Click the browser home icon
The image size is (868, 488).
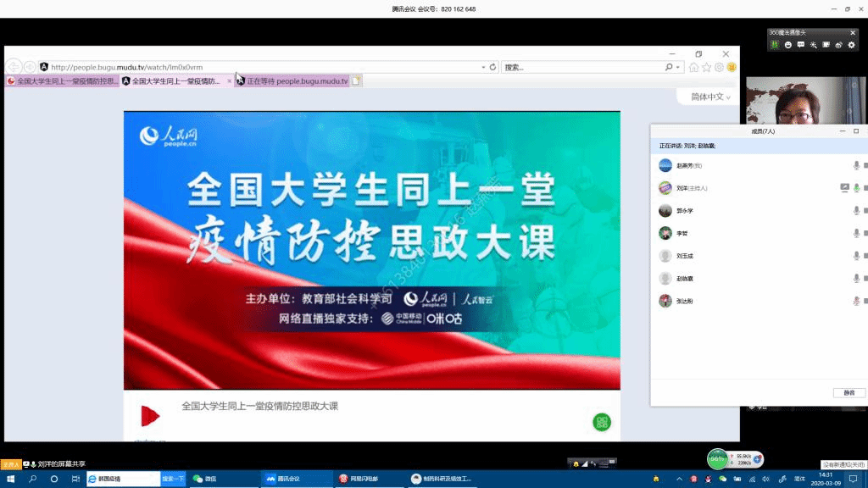point(694,67)
